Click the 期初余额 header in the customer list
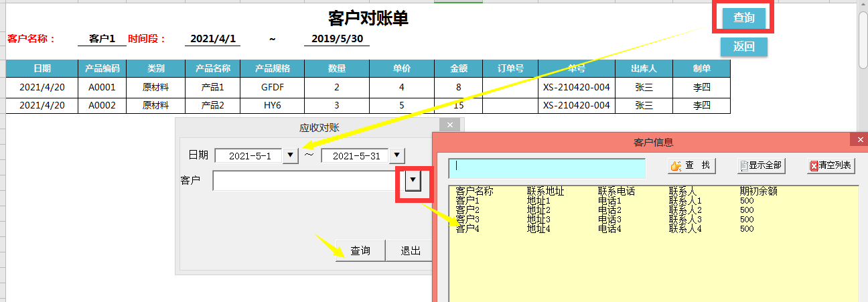 tap(758, 191)
